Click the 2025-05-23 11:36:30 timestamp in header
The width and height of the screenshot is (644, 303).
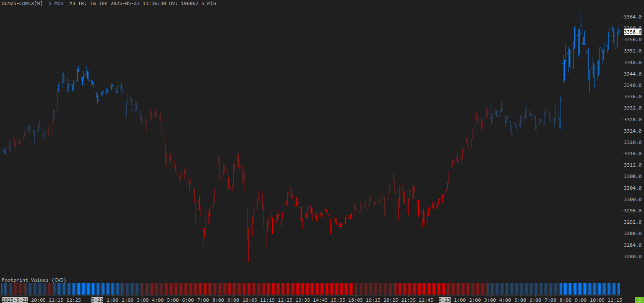pos(138,3)
